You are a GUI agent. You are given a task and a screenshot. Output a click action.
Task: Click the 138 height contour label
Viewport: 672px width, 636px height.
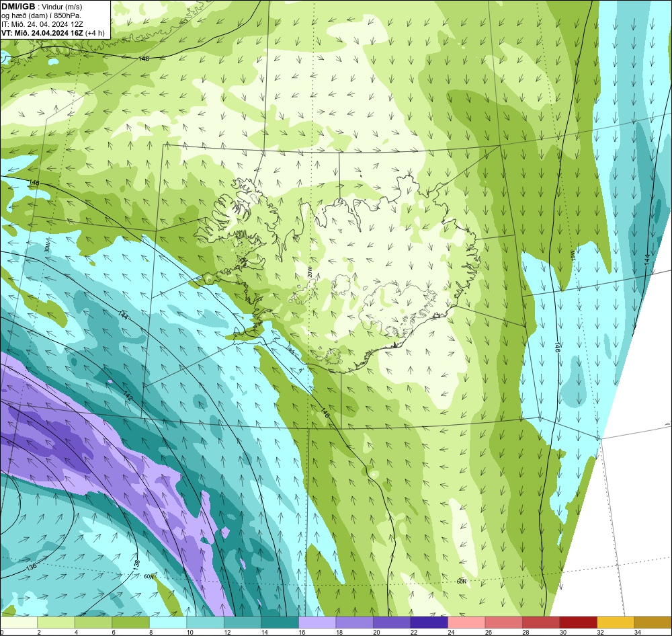click(136, 564)
